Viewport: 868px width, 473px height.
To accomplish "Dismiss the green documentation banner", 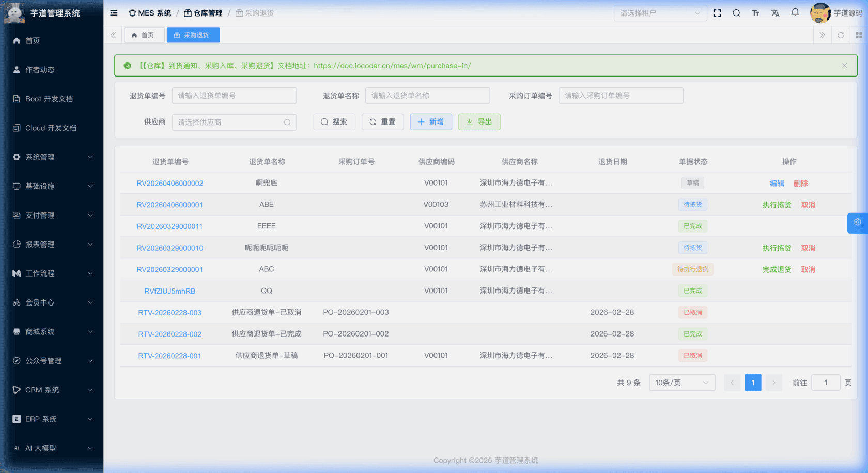I will click(844, 66).
